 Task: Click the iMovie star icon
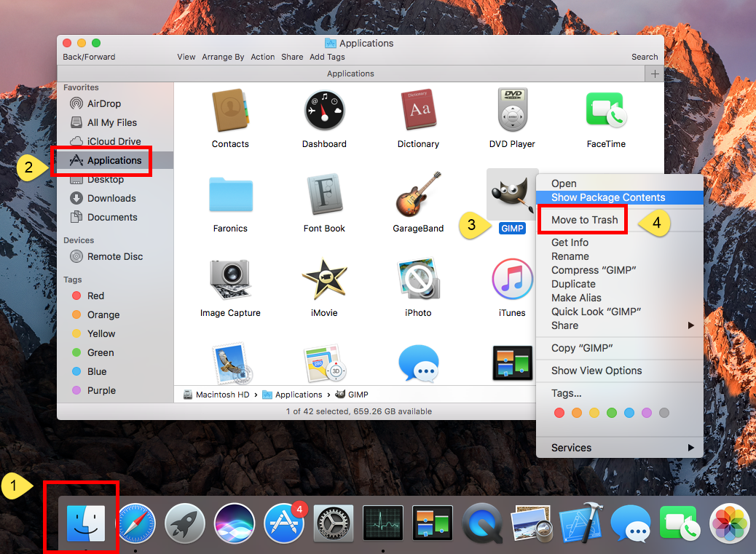[324, 279]
